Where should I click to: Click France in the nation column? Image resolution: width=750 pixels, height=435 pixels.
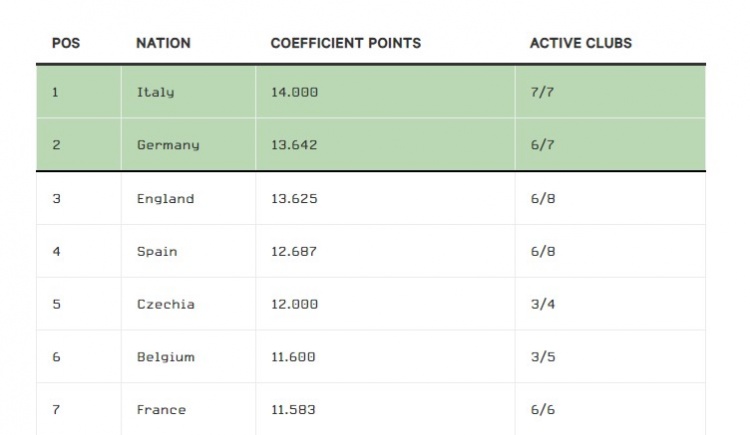point(161,410)
